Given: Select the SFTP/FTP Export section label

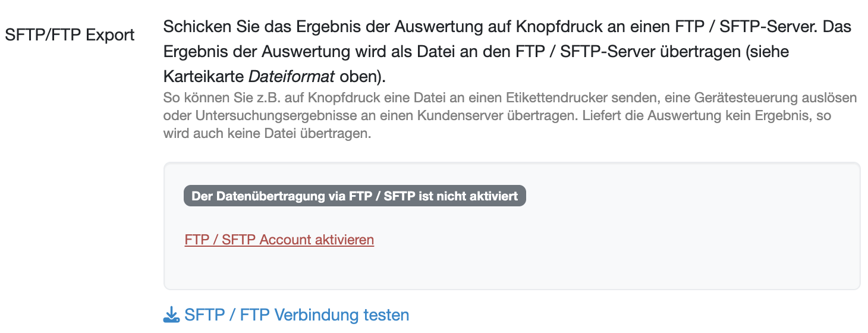Looking at the screenshot, I should tap(70, 34).
